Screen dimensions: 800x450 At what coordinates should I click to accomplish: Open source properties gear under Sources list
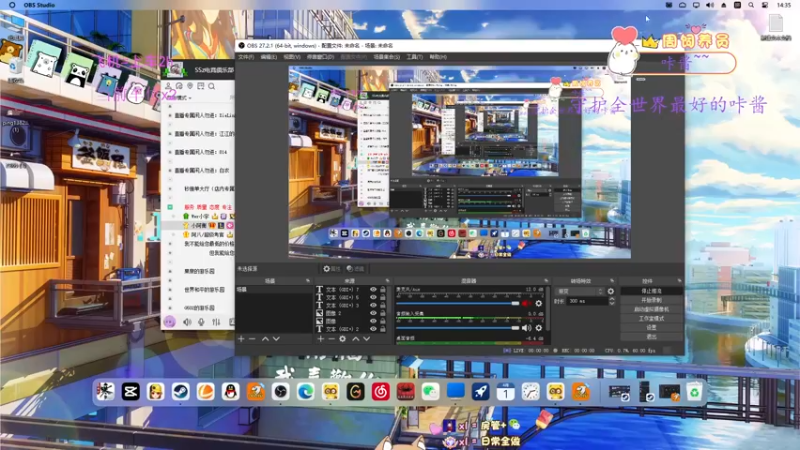coord(342,339)
